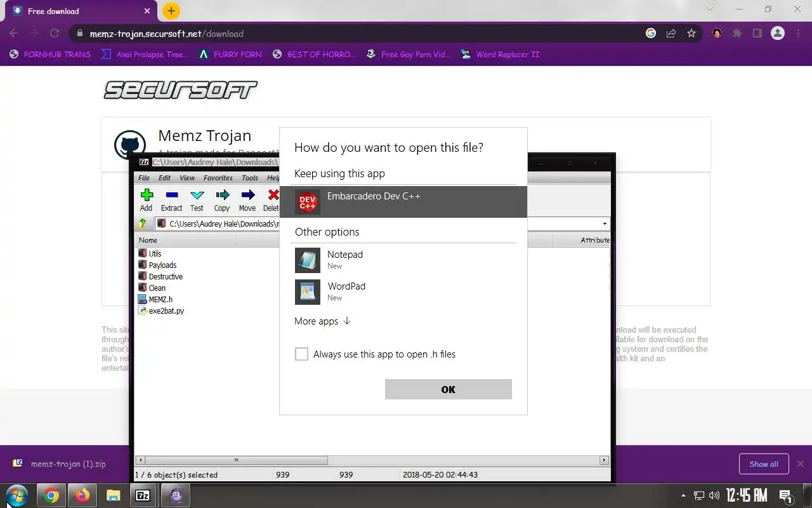Click the Securesoft logo

pyautogui.click(x=181, y=90)
